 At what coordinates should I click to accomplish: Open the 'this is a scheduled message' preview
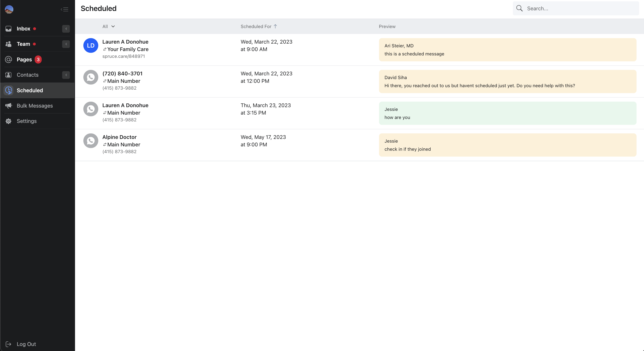pos(508,50)
